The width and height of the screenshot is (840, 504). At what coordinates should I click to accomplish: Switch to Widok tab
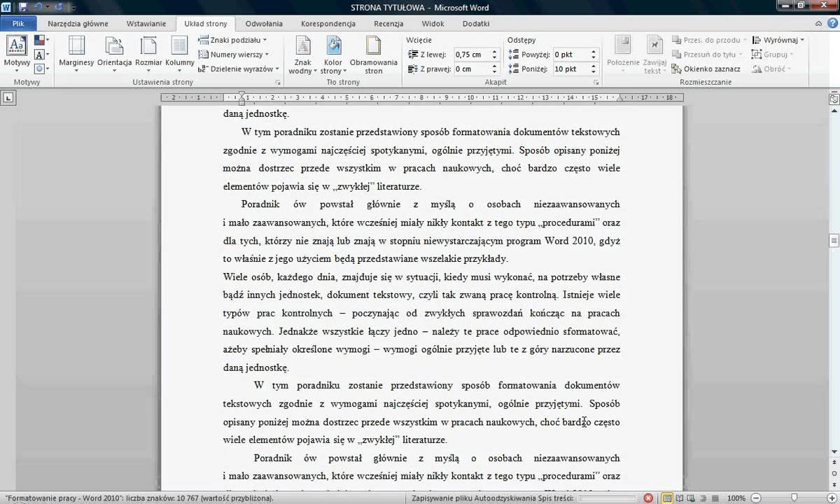pyautogui.click(x=433, y=23)
